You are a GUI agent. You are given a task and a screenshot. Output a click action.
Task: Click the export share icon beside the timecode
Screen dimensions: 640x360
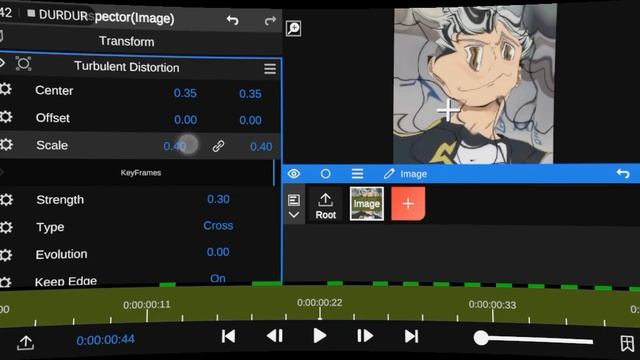click(x=25, y=342)
